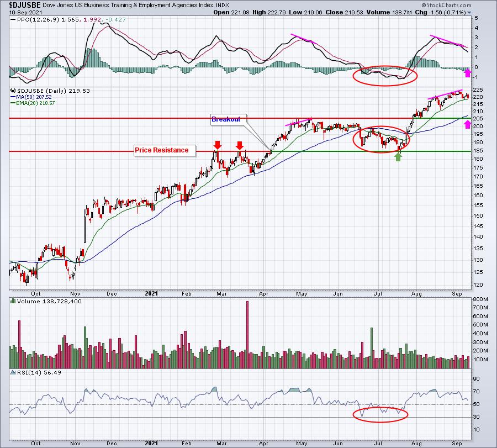This screenshot has width=497, height=448.
Task: Click the 100M volume axis label
Action: (x=480, y=360)
